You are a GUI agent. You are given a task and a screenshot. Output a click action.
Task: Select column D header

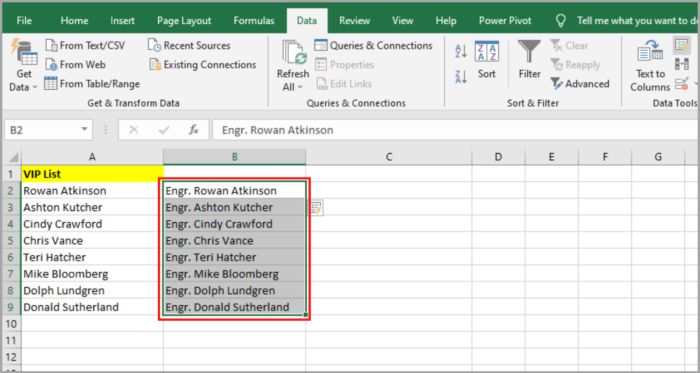pos(498,157)
